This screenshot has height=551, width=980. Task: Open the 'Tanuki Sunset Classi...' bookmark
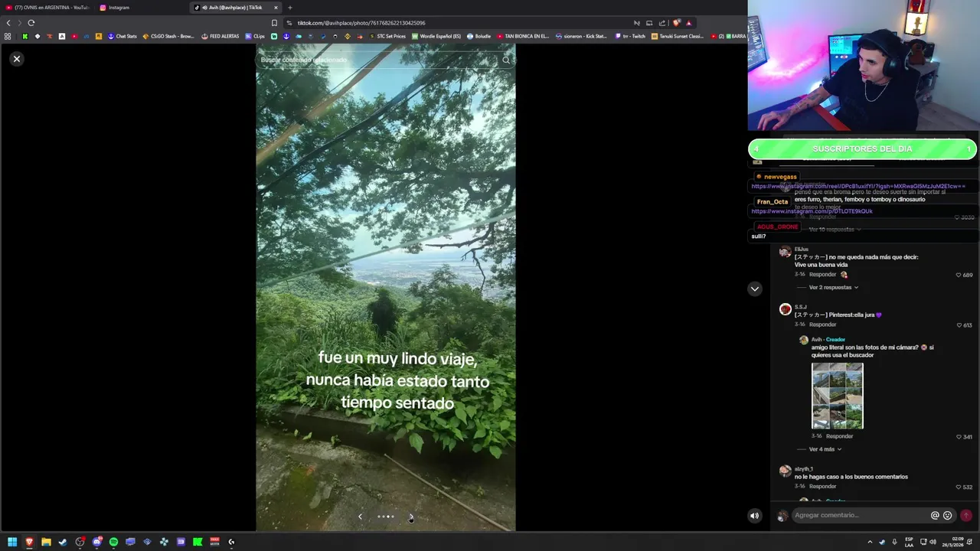(x=678, y=36)
